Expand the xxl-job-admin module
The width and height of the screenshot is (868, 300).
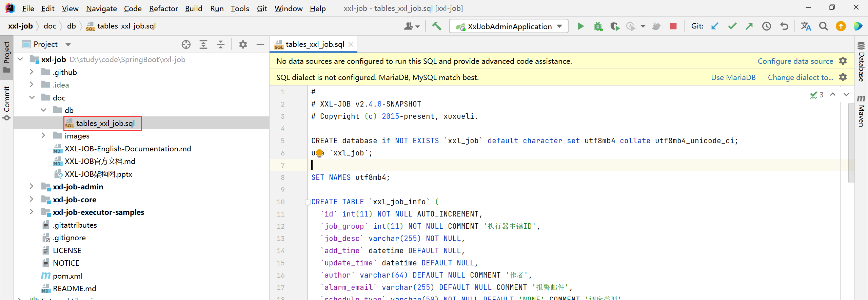pos(32,186)
